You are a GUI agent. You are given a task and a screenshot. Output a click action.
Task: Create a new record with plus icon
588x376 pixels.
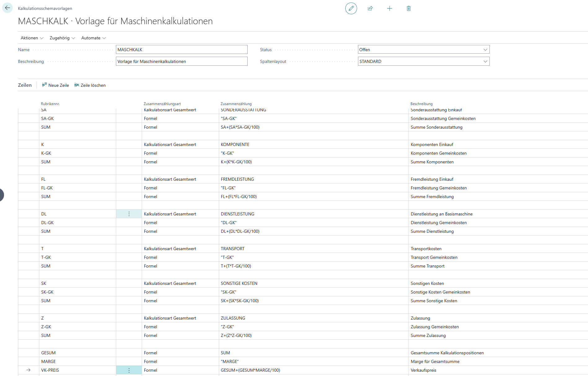click(389, 8)
